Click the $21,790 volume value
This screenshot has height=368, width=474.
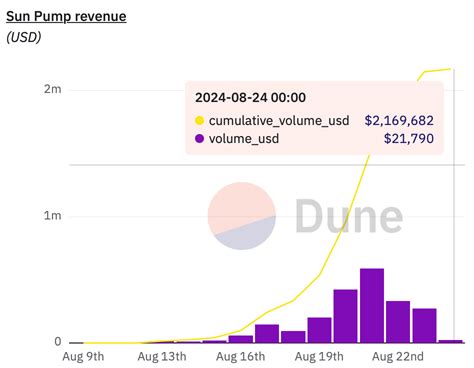point(409,139)
